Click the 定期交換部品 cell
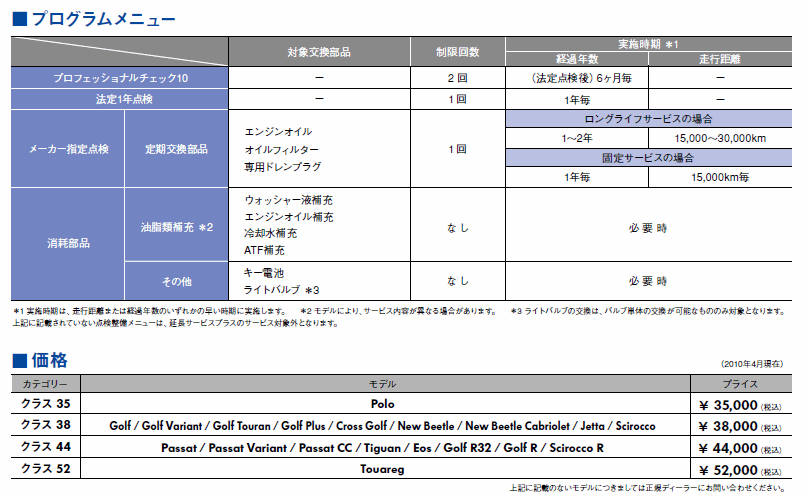 (176, 149)
